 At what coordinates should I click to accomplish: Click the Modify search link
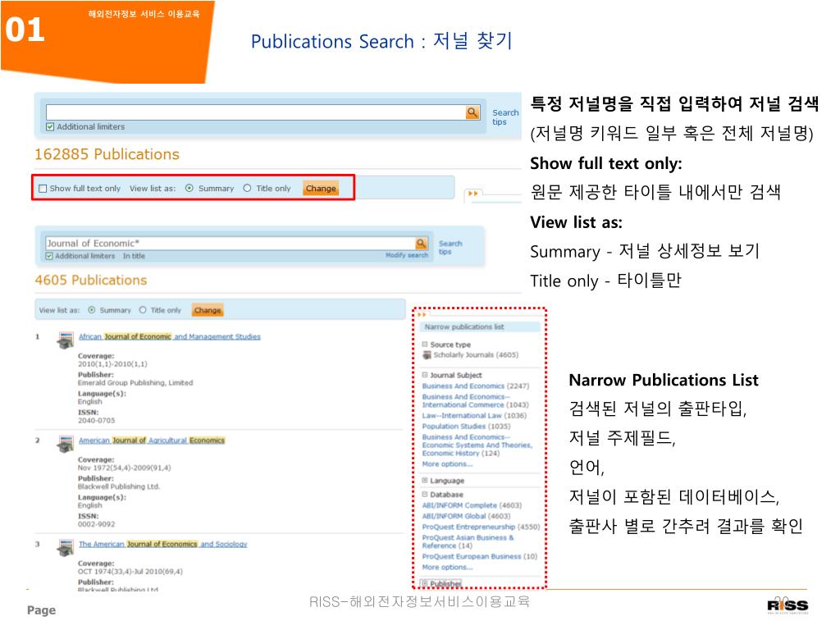point(407,256)
